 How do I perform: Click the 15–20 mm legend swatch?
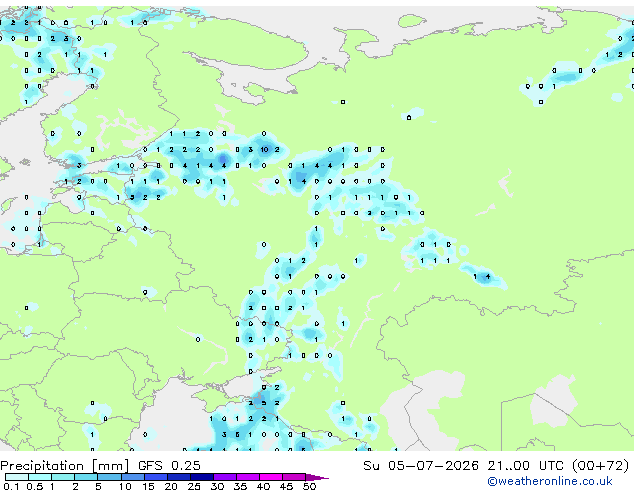coord(155,477)
